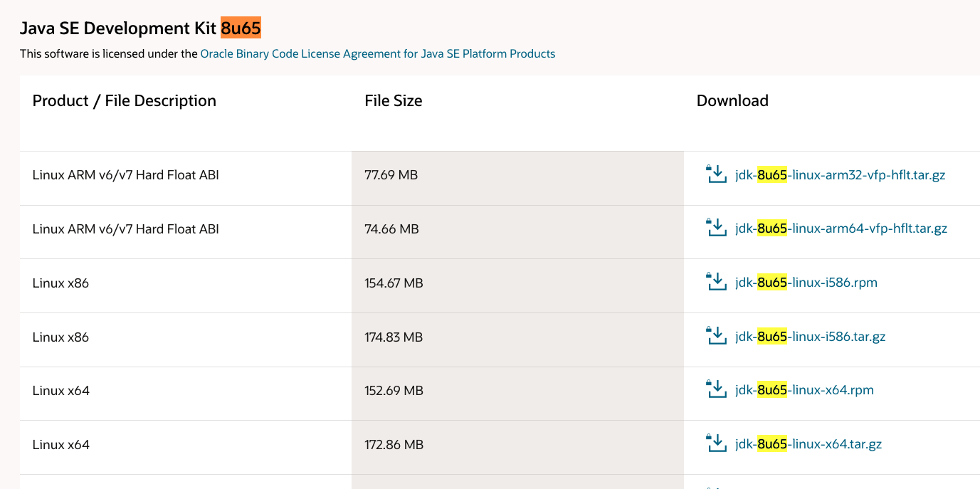This screenshot has width=980, height=489.
Task: Click the Product / File Description column header
Action: 125,101
